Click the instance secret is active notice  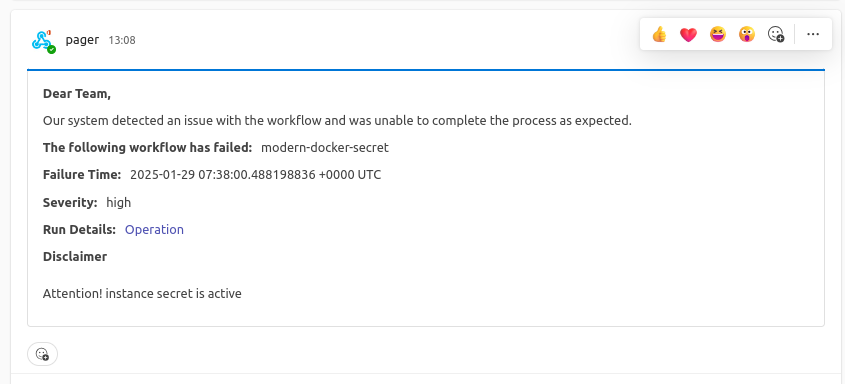coord(142,294)
